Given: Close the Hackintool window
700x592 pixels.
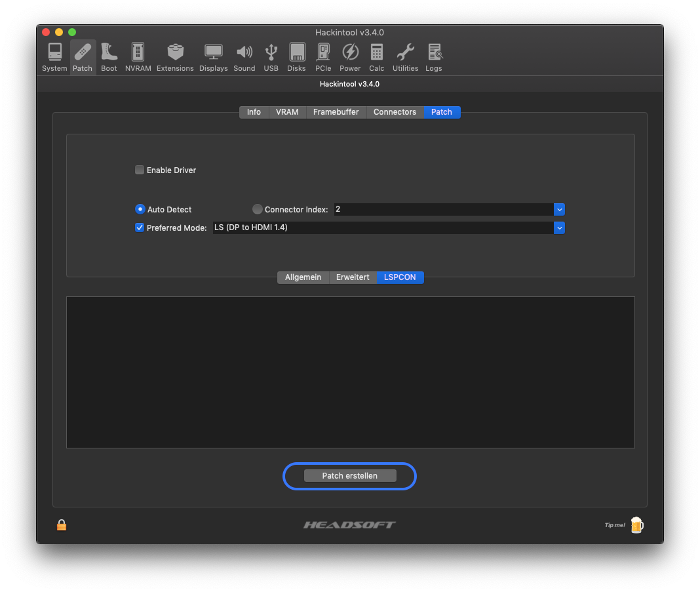Looking at the screenshot, I should (46, 32).
